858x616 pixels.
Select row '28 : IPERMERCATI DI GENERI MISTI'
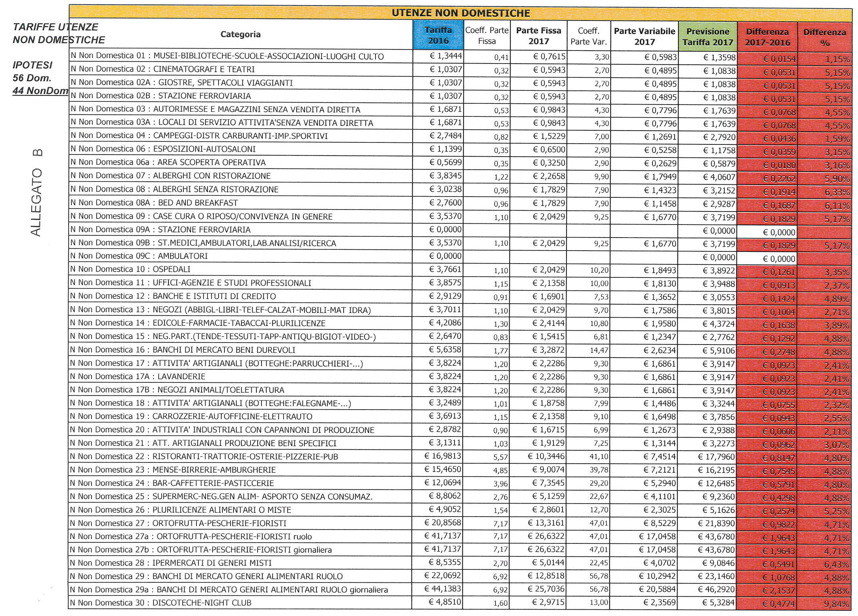click(x=460, y=564)
